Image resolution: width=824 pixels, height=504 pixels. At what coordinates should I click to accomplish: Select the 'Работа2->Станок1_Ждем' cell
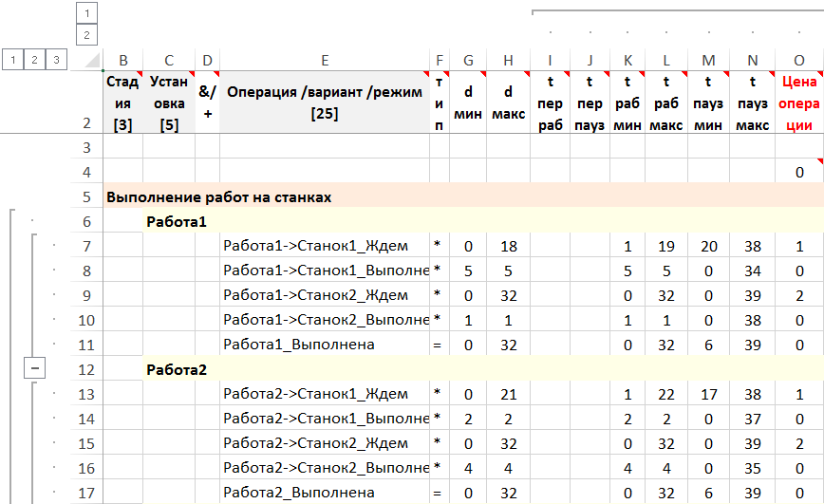[x=325, y=394]
